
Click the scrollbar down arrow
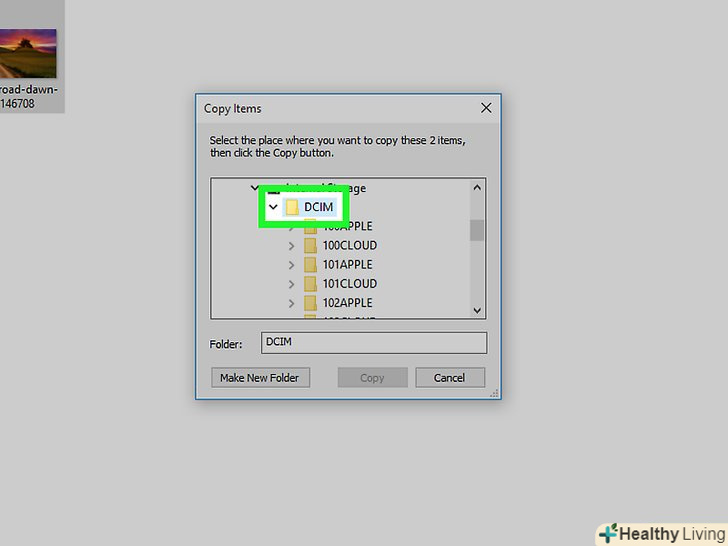(477, 310)
